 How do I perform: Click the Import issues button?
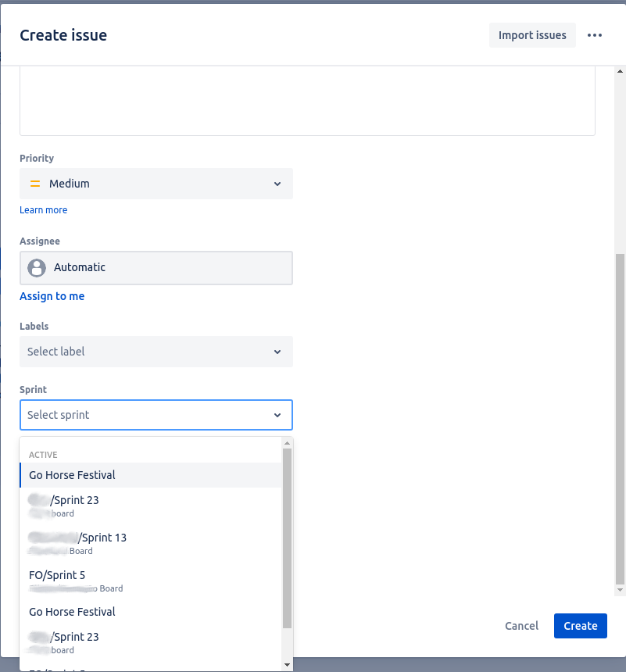tap(532, 35)
